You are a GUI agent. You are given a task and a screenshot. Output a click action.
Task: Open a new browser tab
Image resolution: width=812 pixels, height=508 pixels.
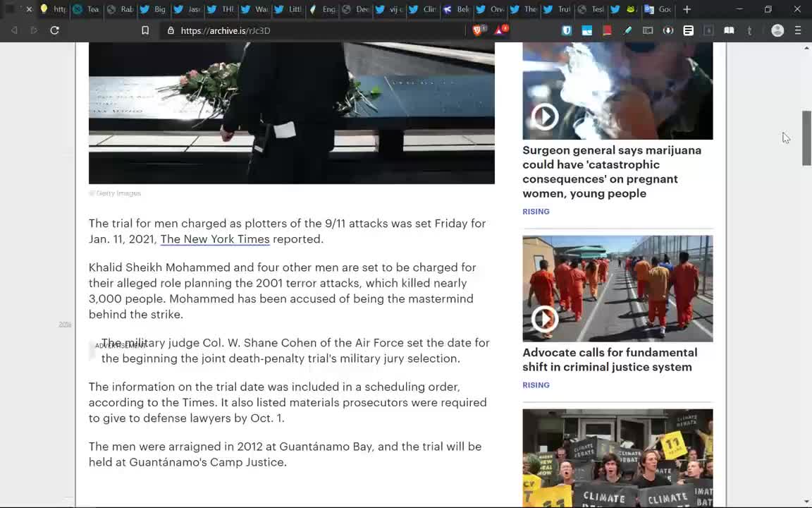(687, 9)
